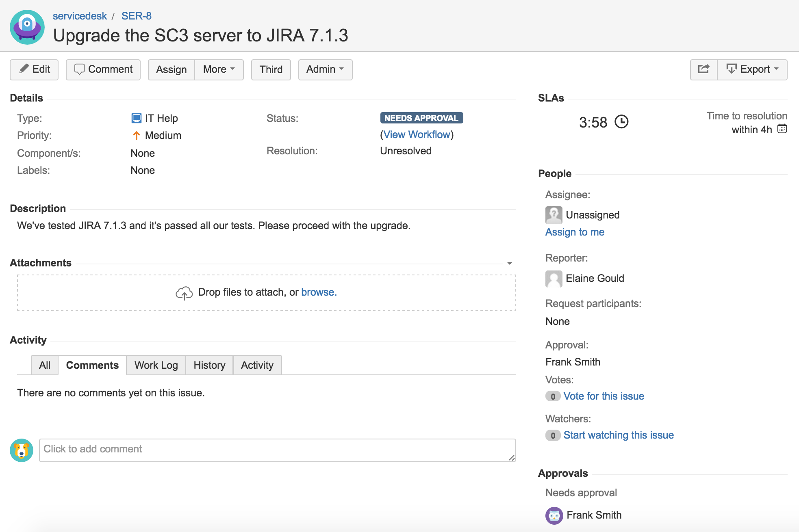
Task: Click the Labels value None
Action: click(x=143, y=170)
